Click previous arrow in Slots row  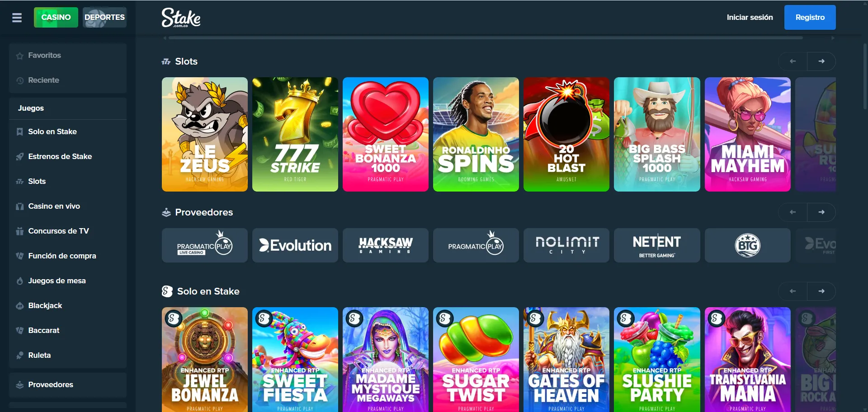pos(793,61)
